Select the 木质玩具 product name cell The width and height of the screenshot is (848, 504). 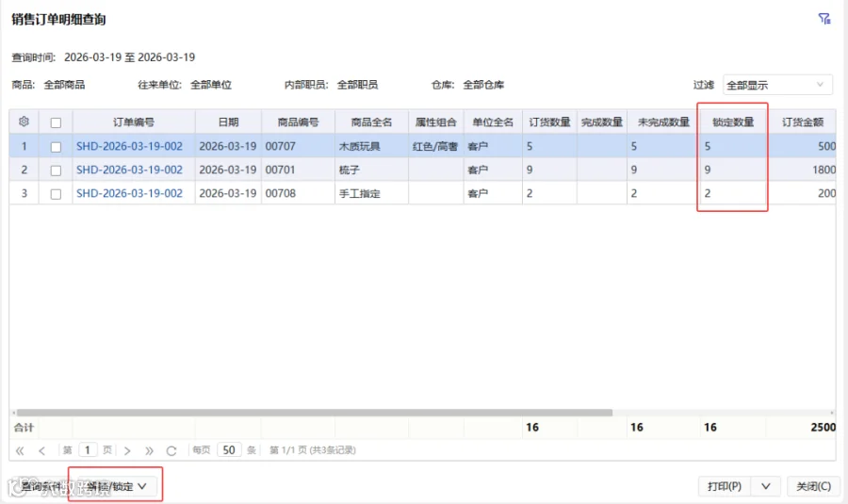371,146
